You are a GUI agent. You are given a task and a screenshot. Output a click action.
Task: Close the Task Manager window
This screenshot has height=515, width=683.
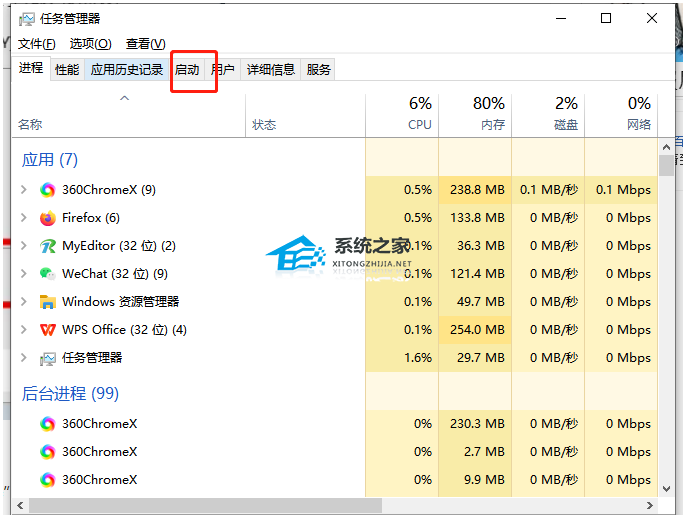click(x=652, y=18)
